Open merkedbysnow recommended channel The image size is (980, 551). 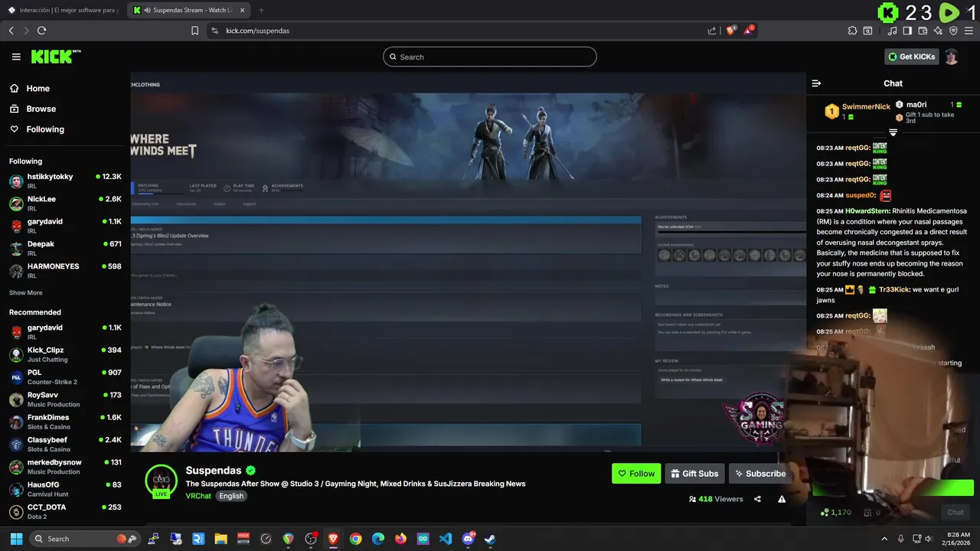65,467
